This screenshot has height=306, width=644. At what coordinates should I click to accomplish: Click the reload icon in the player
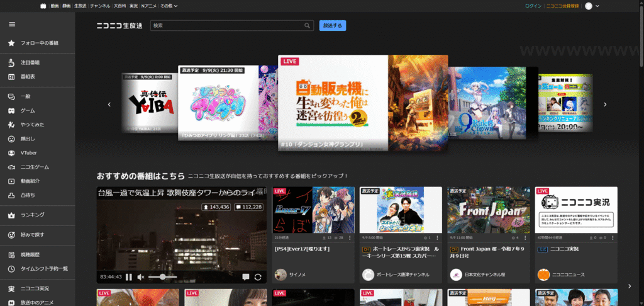258,277
